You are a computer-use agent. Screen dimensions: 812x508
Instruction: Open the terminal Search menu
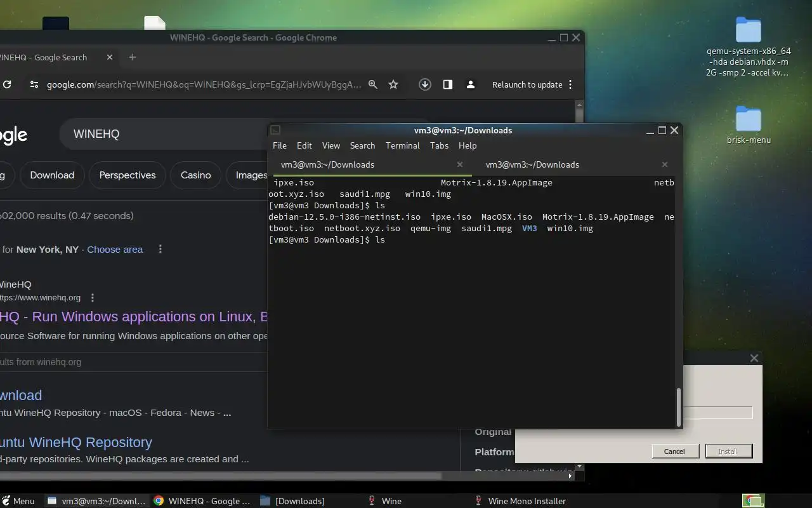[x=362, y=145]
